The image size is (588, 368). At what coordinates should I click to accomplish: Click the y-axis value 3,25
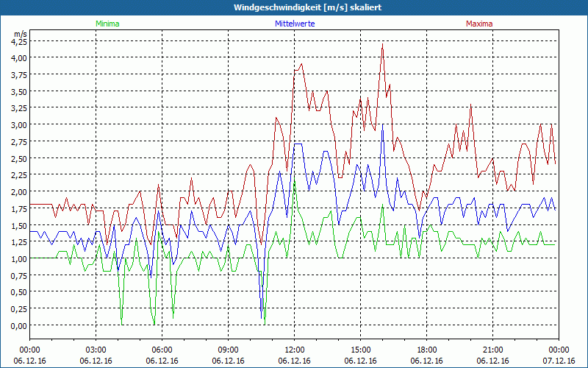point(19,108)
